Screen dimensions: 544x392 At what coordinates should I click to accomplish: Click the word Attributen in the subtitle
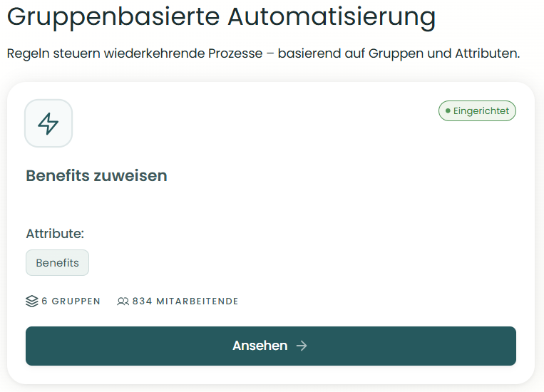click(x=488, y=53)
